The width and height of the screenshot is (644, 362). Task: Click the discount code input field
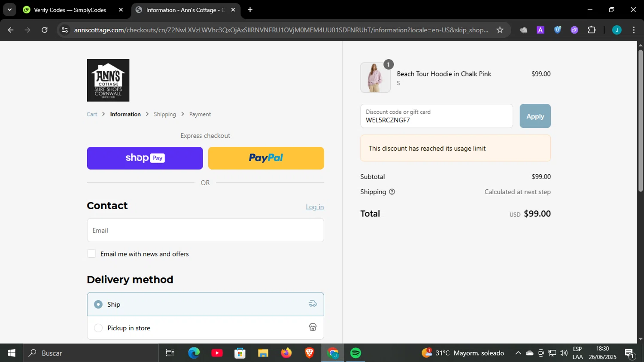tap(437, 116)
